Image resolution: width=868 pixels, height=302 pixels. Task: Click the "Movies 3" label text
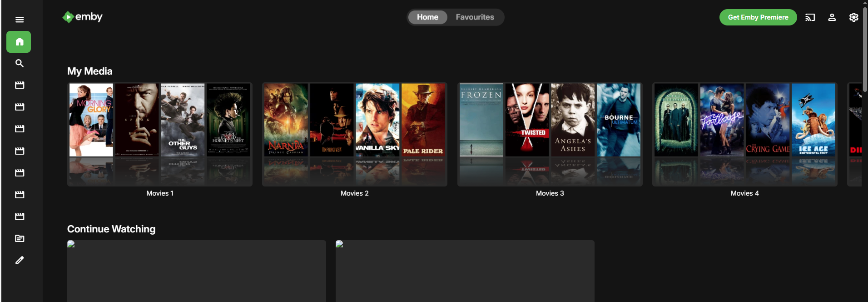click(x=550, y=193)
